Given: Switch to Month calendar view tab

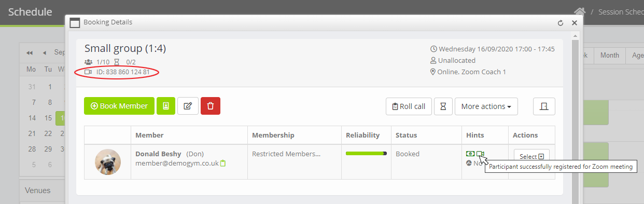Looking at the screenshot, I should 610,56.
